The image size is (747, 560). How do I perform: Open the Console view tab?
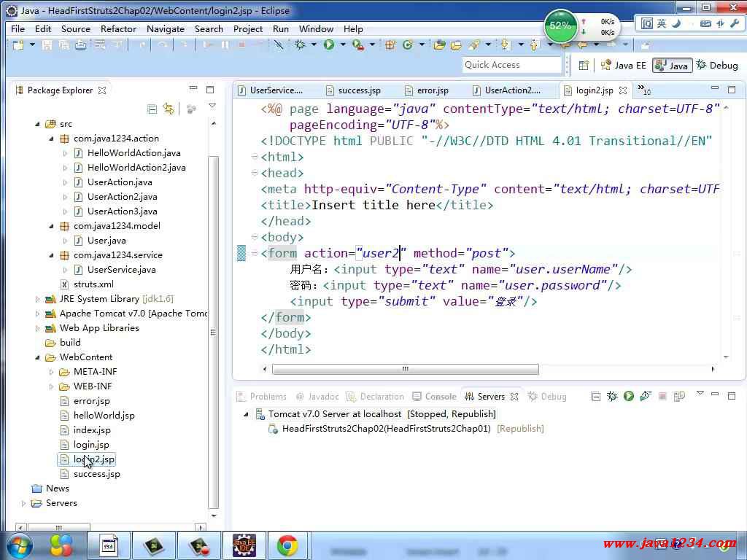pos(435,396)
